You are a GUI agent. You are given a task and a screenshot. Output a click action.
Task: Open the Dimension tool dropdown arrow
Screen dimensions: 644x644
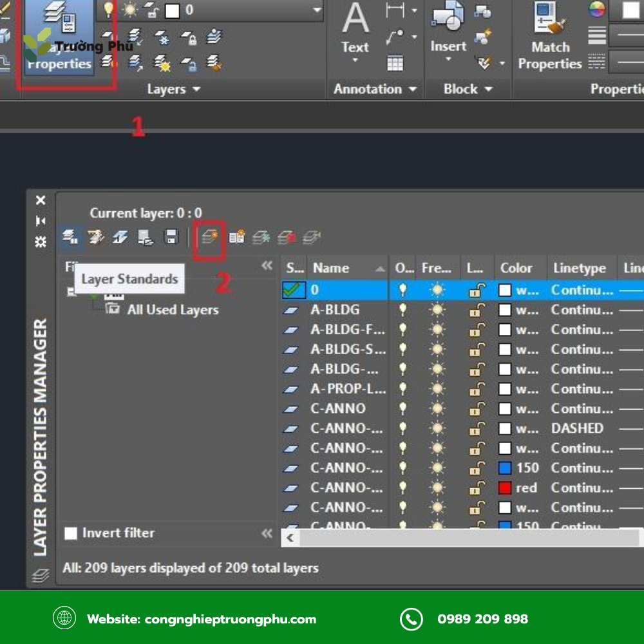point(414,11)
